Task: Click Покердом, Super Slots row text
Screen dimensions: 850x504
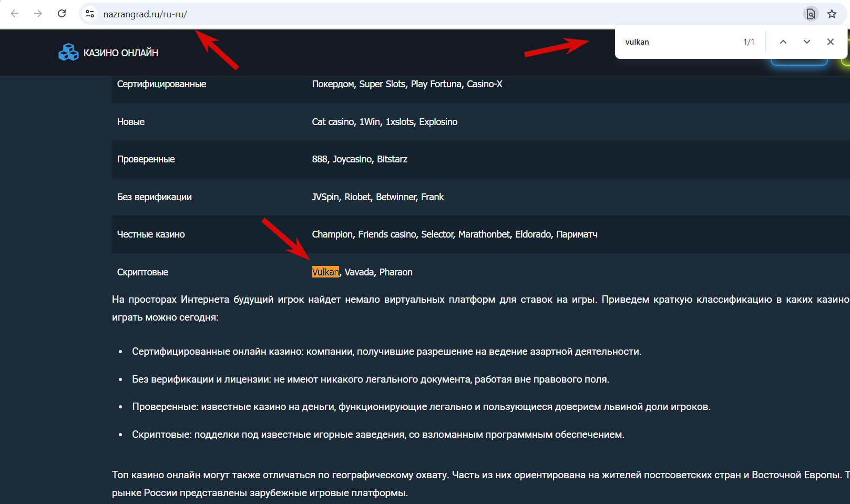Action: tap(407, 84)
